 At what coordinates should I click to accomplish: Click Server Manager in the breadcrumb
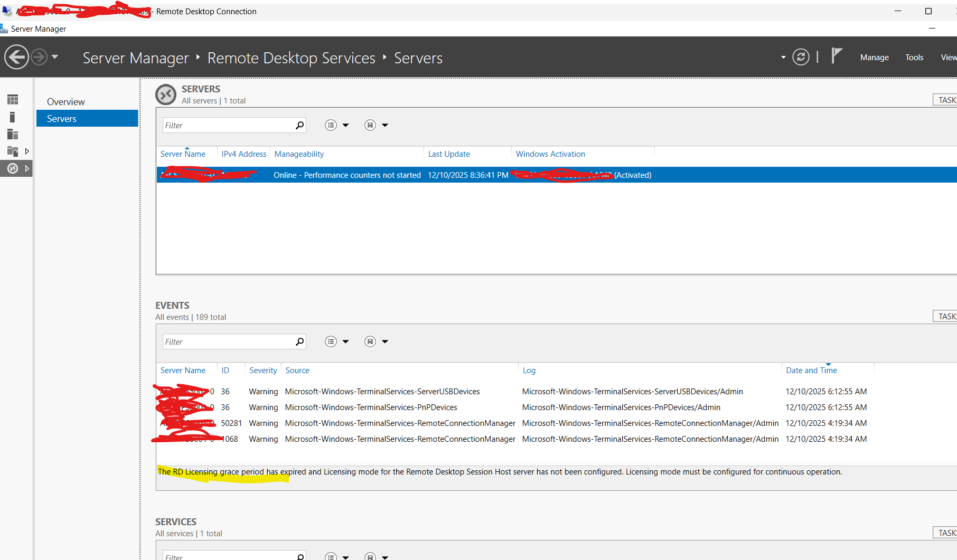click(136, 58)
